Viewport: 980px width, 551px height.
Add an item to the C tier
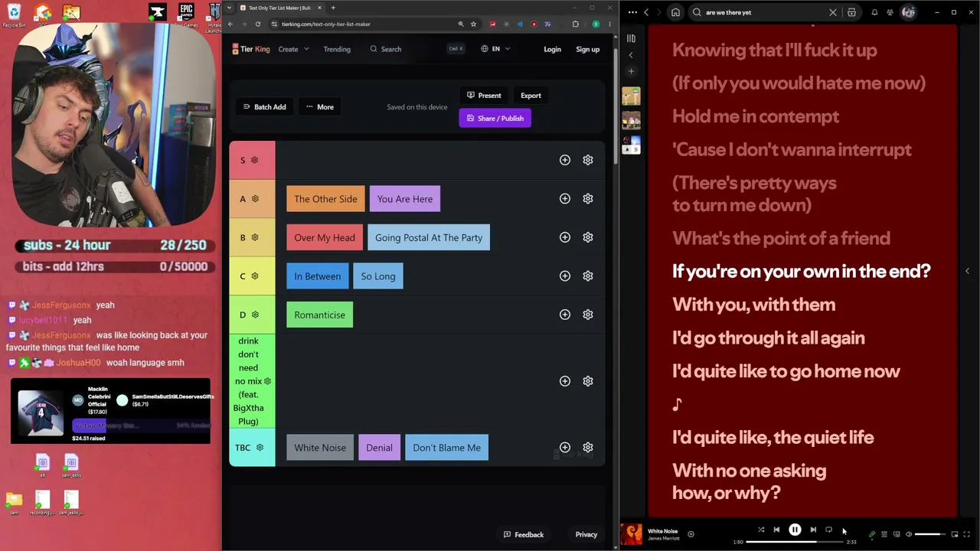click(565, 276)
